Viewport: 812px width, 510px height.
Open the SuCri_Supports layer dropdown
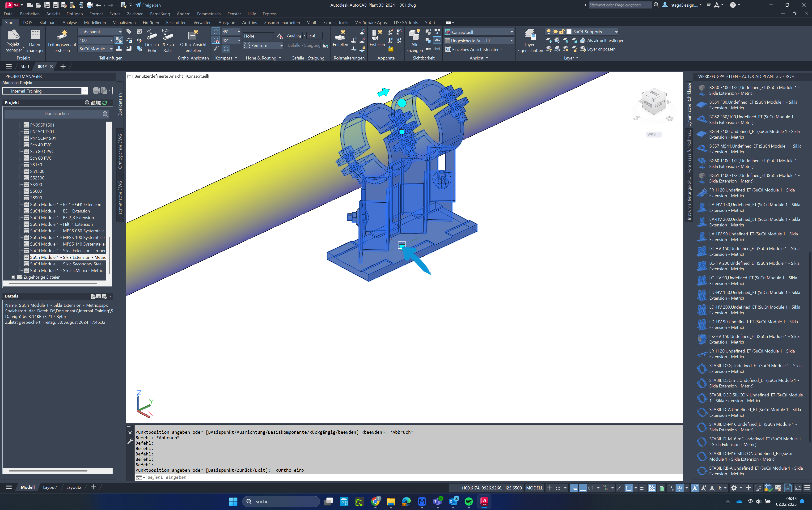(582, 32)
